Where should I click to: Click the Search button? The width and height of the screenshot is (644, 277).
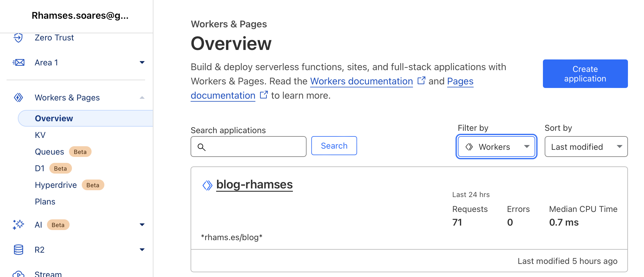[334, 146]
